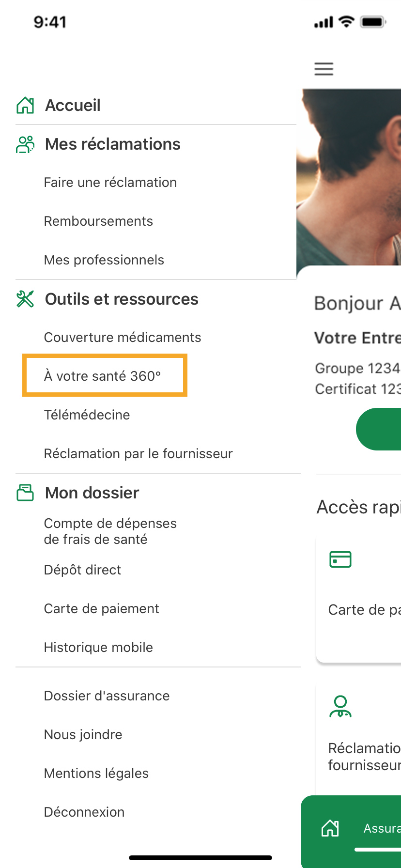Tap the Nous joindre link
The image size is (401, 868).
83,735
